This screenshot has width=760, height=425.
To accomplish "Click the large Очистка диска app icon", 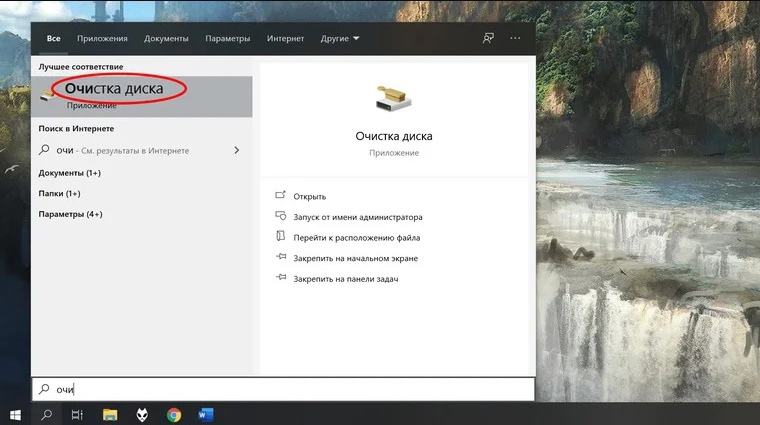I will [394, 100].
